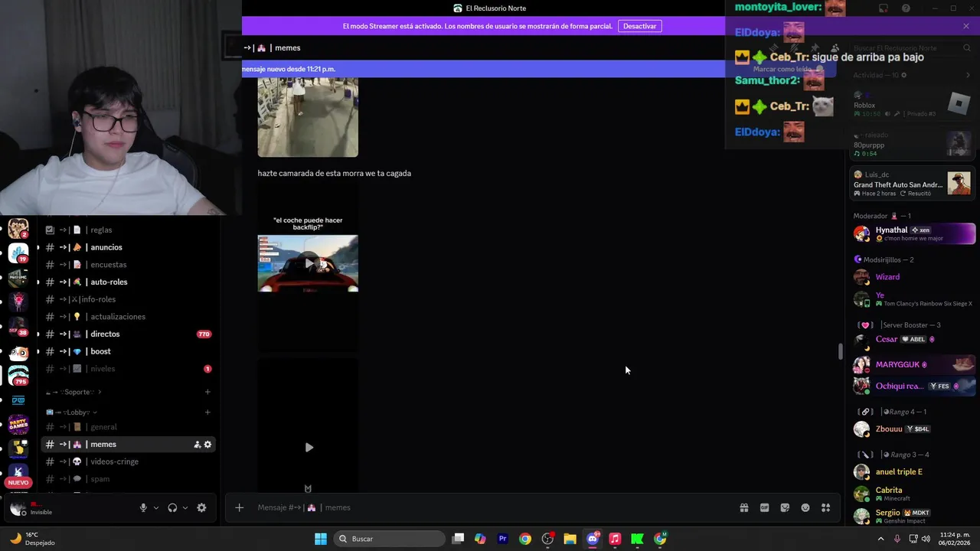
Task: Open anuel triple E profile
Action: 914,472
